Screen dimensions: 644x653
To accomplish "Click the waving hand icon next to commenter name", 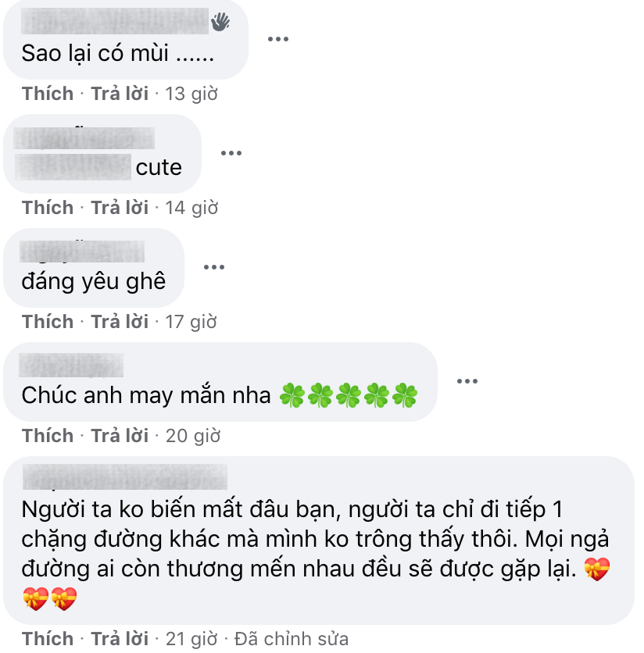I will pyautogui.click(x=220, y=22).
